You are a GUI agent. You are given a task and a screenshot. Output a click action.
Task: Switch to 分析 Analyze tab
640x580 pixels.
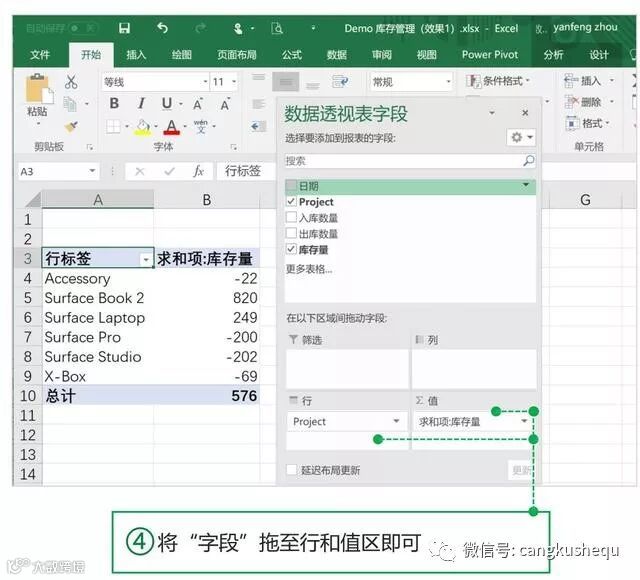coord(553,55)
